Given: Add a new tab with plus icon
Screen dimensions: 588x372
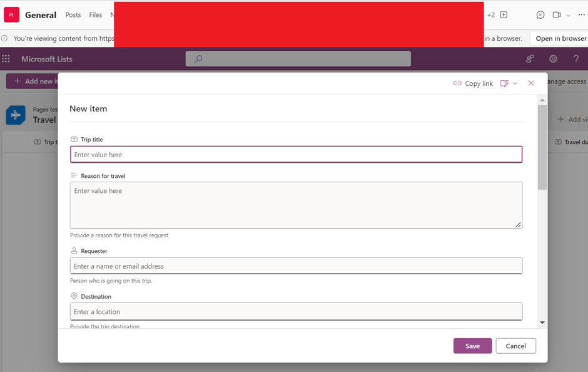Looking at the screenshot, I should coord(504,15).
